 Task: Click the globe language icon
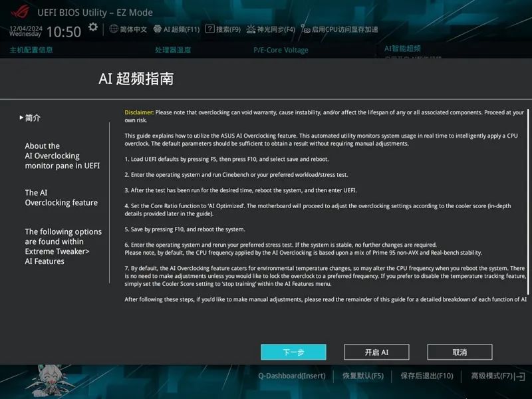tap(114, 29)
